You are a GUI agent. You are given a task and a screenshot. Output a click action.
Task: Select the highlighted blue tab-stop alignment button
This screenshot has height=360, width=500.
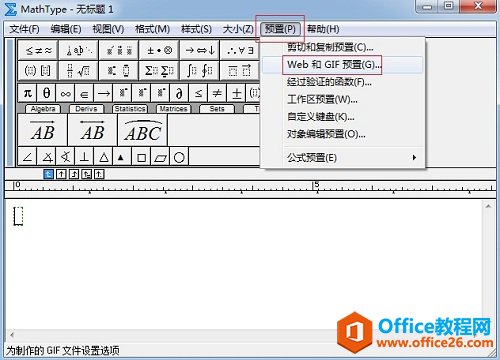(49, 174)
